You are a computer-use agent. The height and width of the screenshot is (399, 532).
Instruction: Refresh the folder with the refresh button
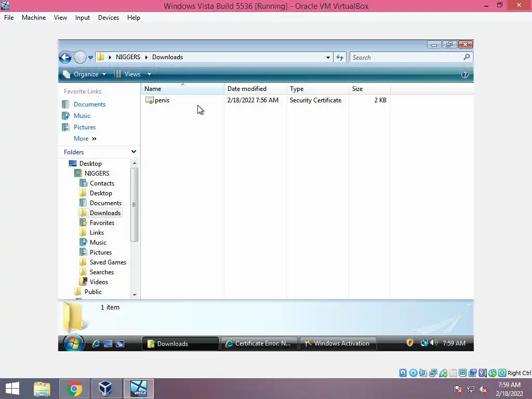click(x=340, y=57)
